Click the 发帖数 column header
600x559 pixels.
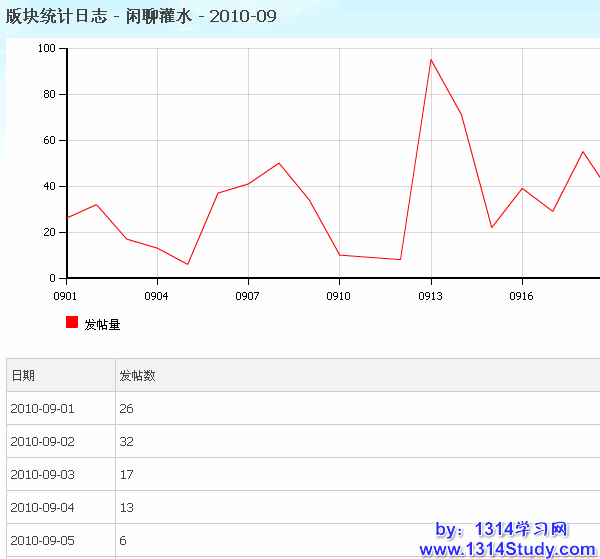tap(137, 376)
